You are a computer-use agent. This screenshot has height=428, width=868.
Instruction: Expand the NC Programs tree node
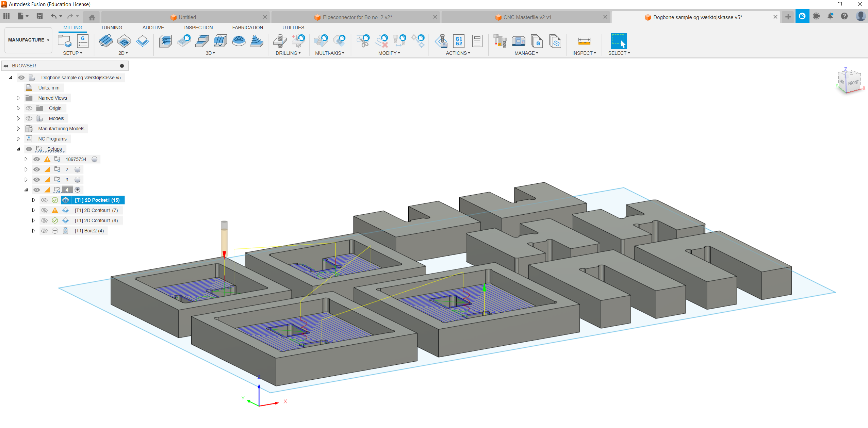[18, 139]
